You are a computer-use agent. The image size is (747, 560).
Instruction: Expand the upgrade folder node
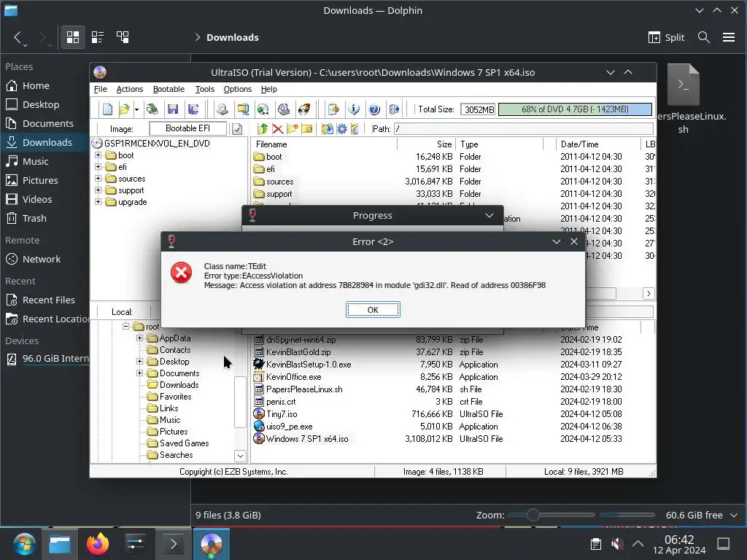tap(98, 202)
